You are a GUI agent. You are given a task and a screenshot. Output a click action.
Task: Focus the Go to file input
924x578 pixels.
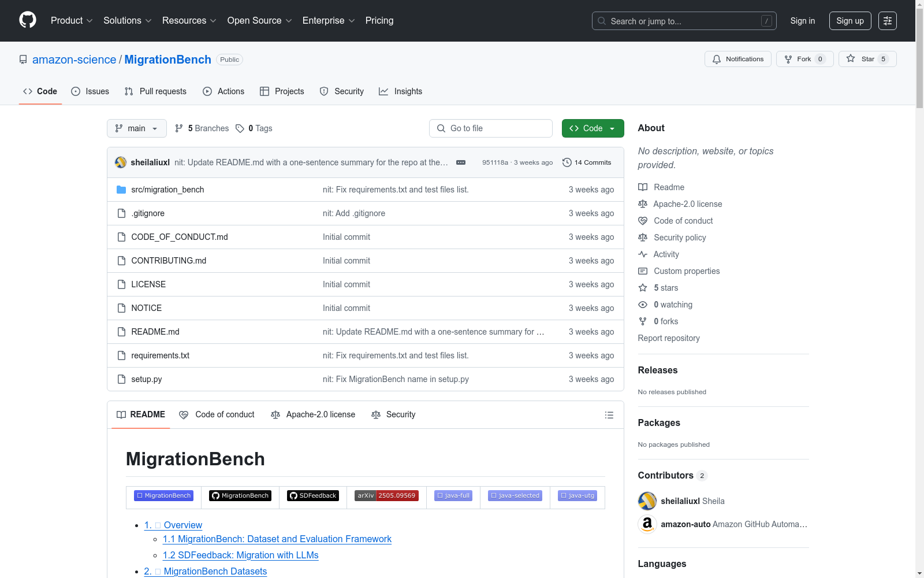pos(491,128)
